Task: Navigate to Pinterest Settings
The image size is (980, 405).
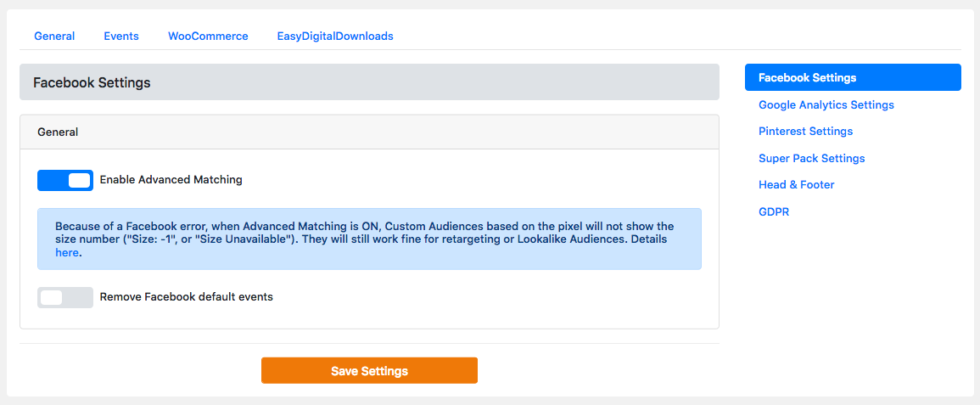Action: click(805, 132)
